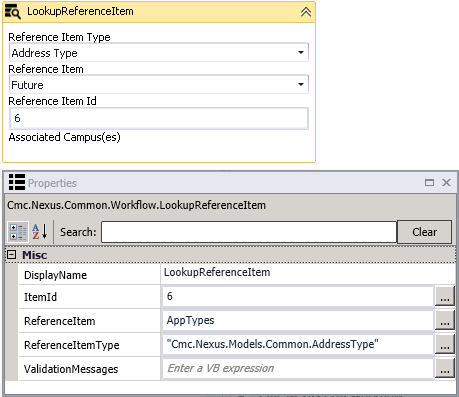Select the ValidationMessages property label
The height and width of the screenshot is (397, 459).
(x=71, y=369)
